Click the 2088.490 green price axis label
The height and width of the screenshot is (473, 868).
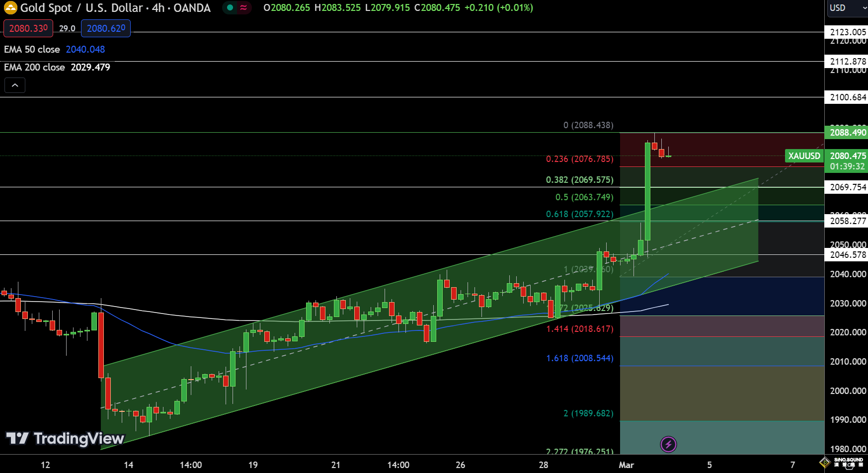pyautogui.click(x=848, y=133)
